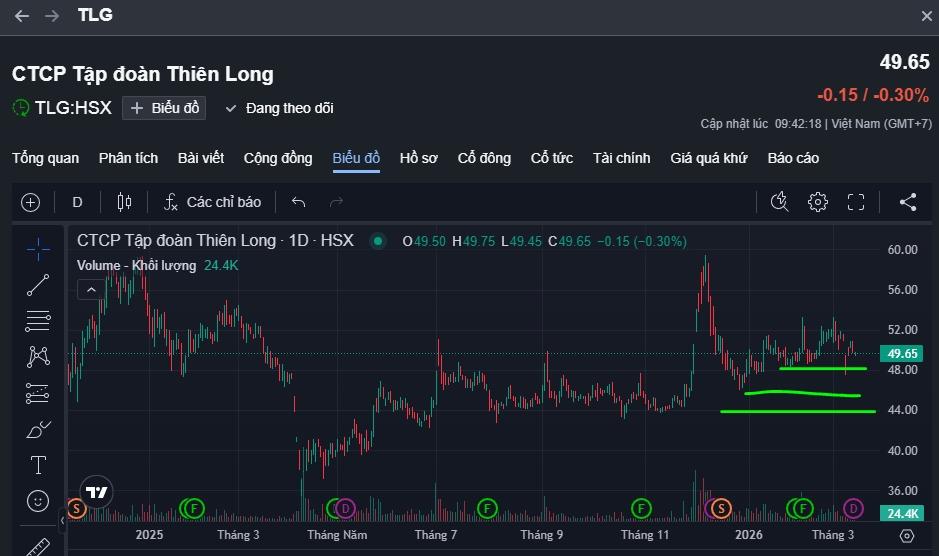Choose the brush drawing tool
The width and height of the screenshot is (939, 556).
click(x=38, y=429)
